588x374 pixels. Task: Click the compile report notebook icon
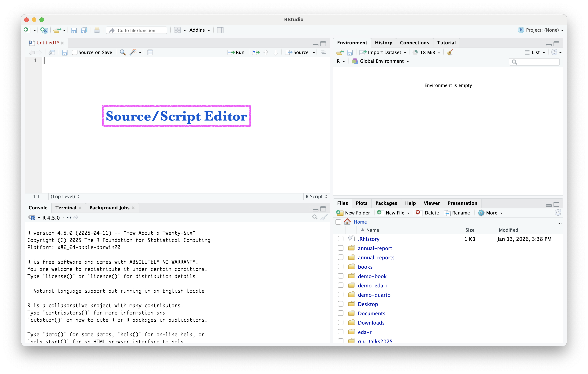150,52
